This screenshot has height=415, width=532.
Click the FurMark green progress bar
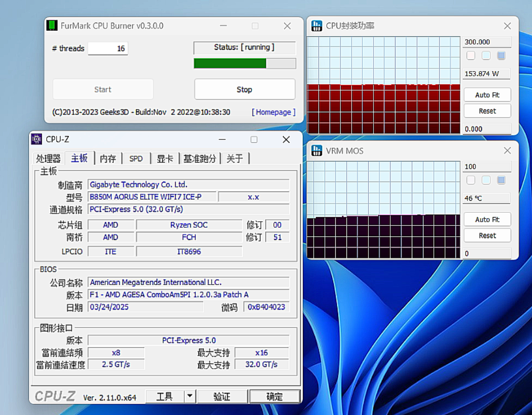pyautogui.click(x=244, y=63)
